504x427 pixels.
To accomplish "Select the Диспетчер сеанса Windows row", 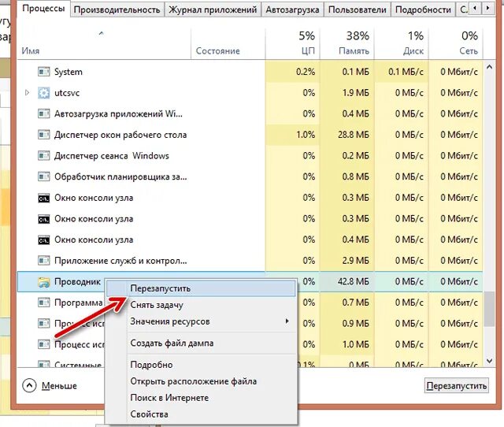I will (250, 156).
